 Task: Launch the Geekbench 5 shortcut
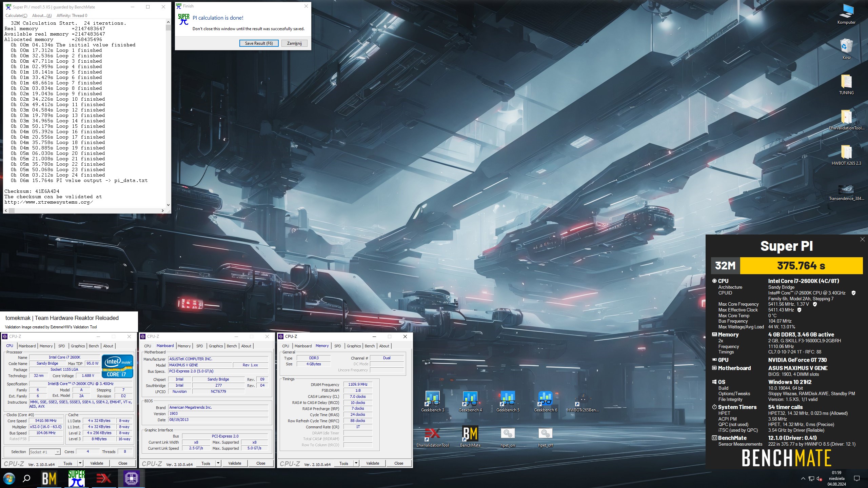[508, 402]
